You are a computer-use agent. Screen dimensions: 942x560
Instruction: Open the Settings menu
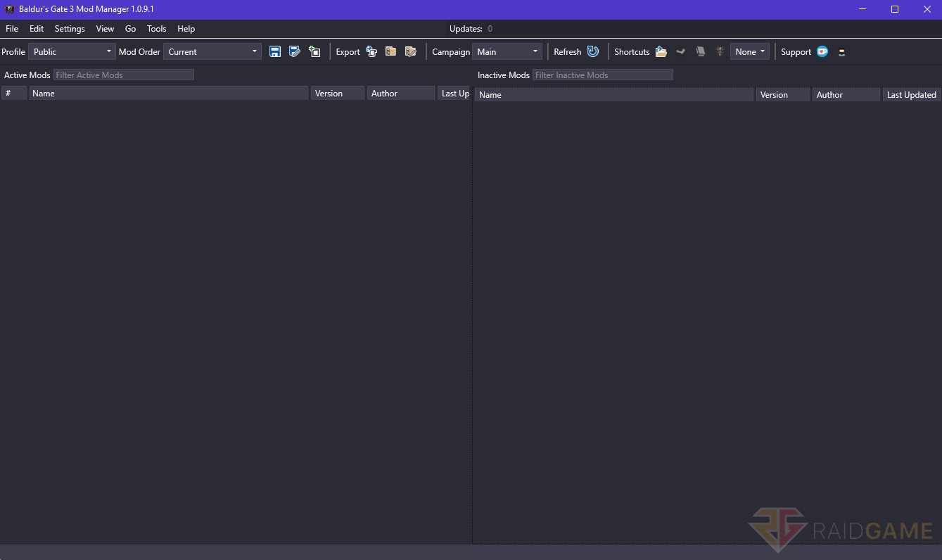point(70,29)
